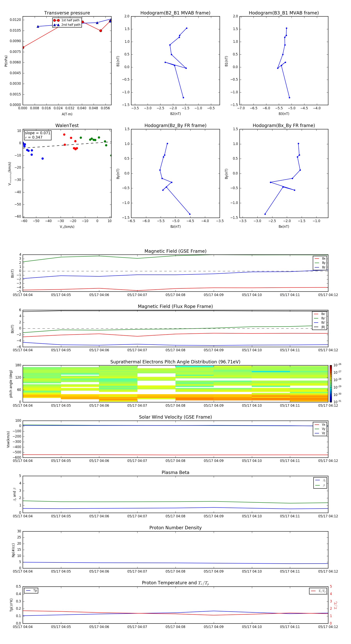Click the 'A(T·m)' axis label
351x644 pixels.
67,114
